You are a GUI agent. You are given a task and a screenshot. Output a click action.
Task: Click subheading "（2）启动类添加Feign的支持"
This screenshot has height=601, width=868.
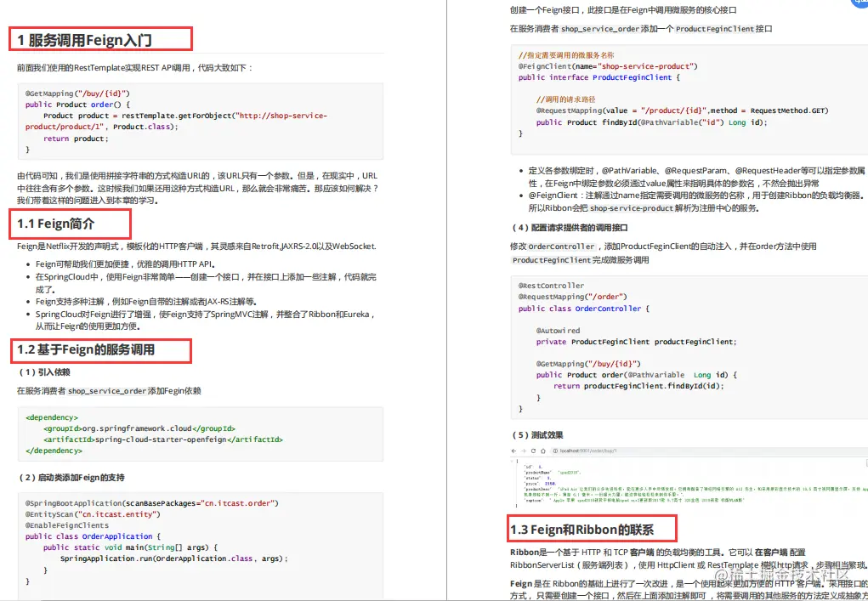(71, 478)
